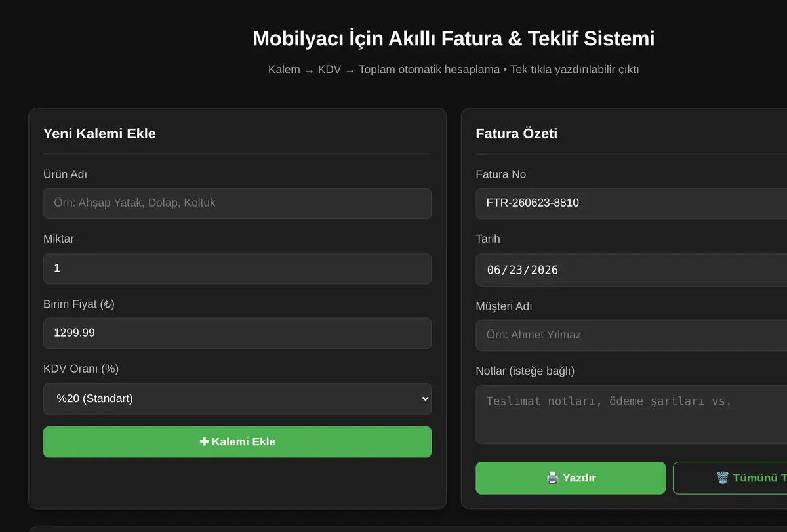
Task: Edit the Fatura No field
Action: point(631,203)
